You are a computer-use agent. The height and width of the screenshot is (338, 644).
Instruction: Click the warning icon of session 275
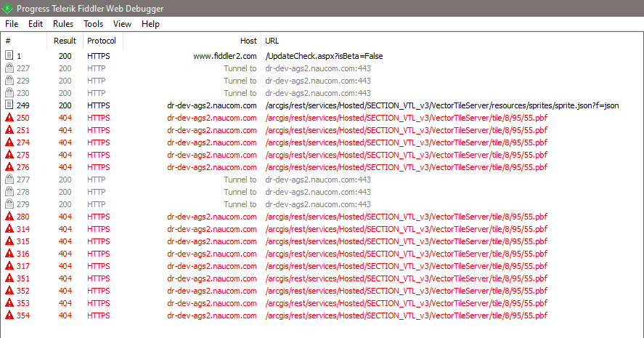9,155
